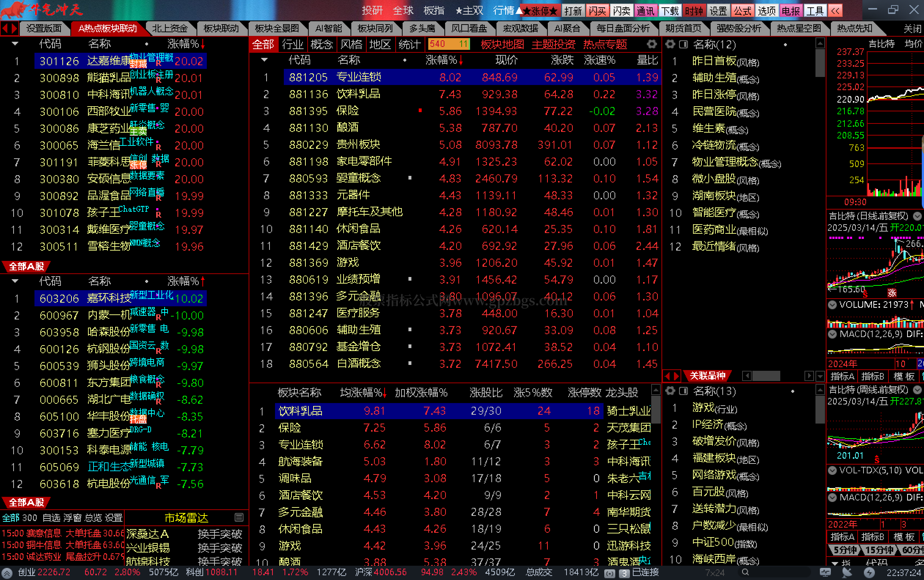
Task: Click the 涨 marker on daily K-line chart
Action: pos(892,293)
